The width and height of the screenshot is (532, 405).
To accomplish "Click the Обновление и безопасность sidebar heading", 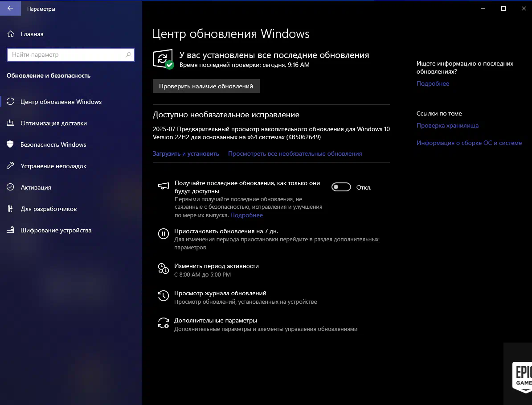I will pos(49,75).
